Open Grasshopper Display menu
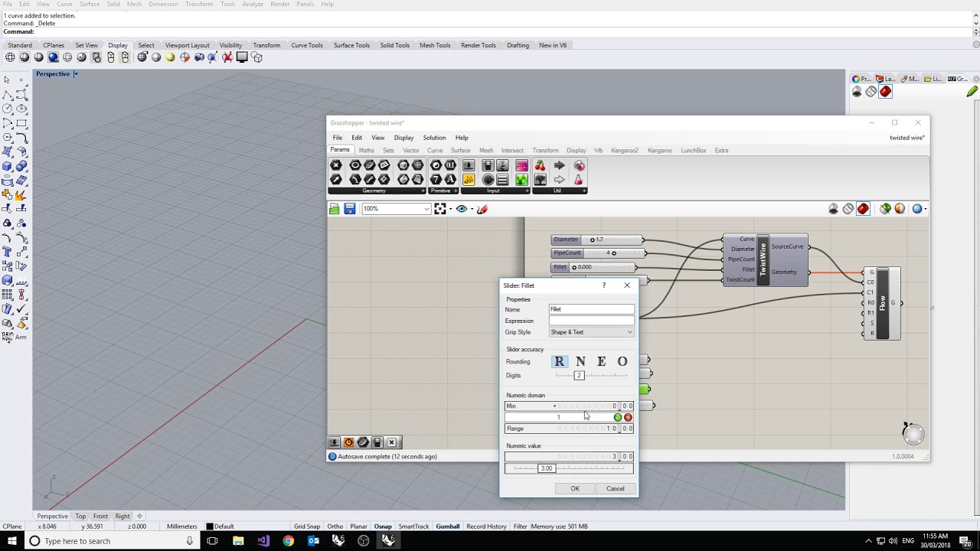 tap(403, 138)
